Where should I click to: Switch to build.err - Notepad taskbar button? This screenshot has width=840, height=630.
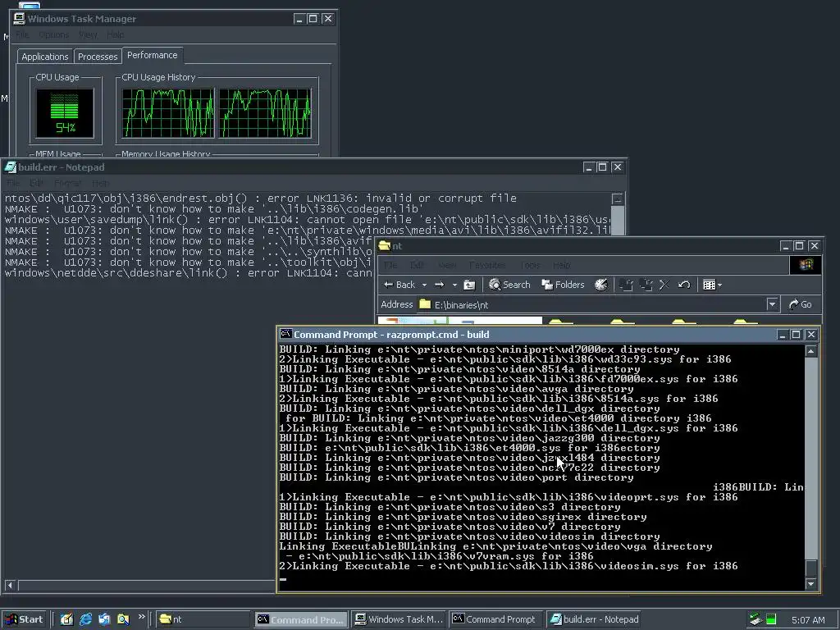pos(594,619)
